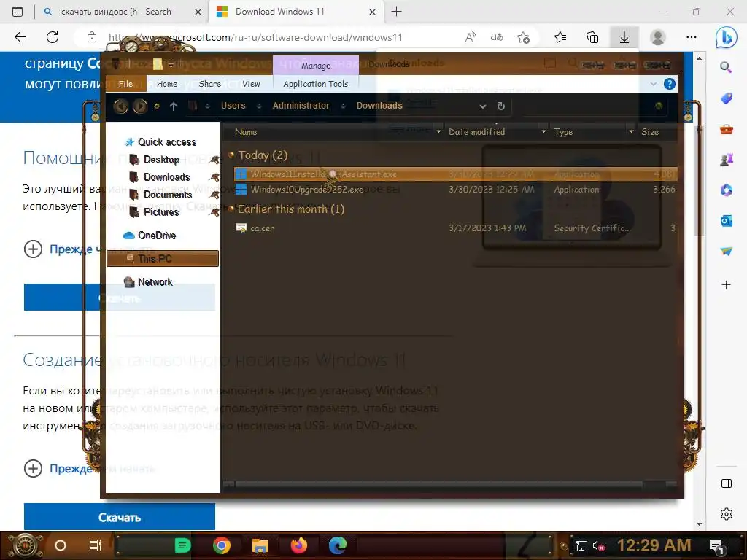The image size is (747, 560).
Task: Launch Chrome from the taskbar
Action: click(222, 545)
